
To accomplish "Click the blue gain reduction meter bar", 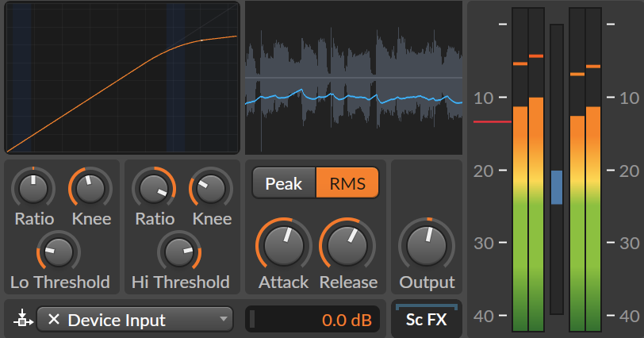I will [x=557, y=187].
